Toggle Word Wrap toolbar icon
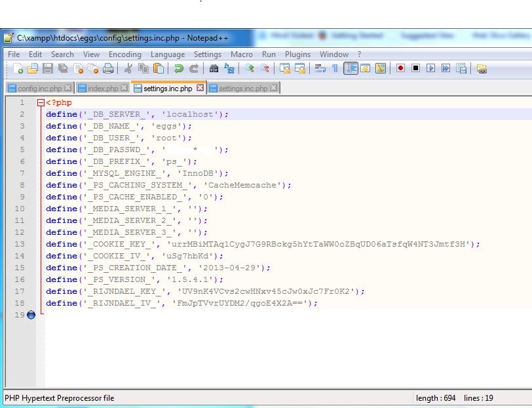 (x=320, y=69)
